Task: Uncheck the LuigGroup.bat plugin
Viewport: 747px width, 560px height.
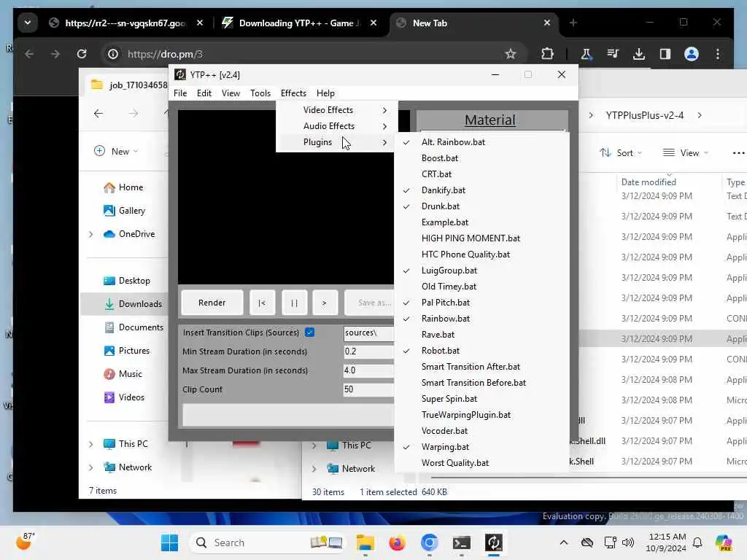Action: coord(481,271)
